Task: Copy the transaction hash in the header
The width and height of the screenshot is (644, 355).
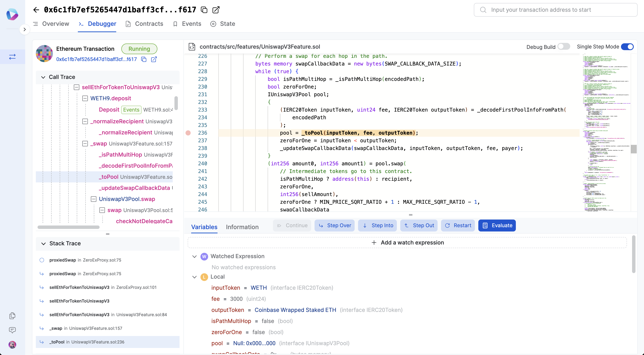Action: (x=204, y=10)
